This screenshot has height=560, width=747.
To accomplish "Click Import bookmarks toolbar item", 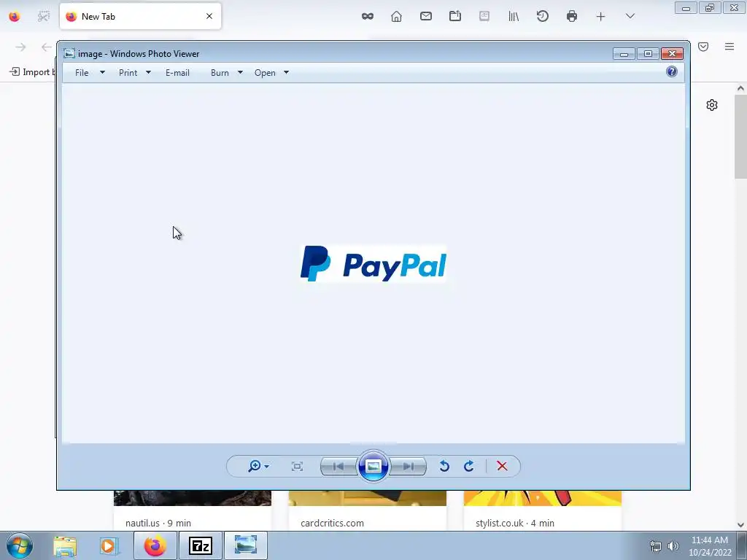I will click(x=32, y=72).
